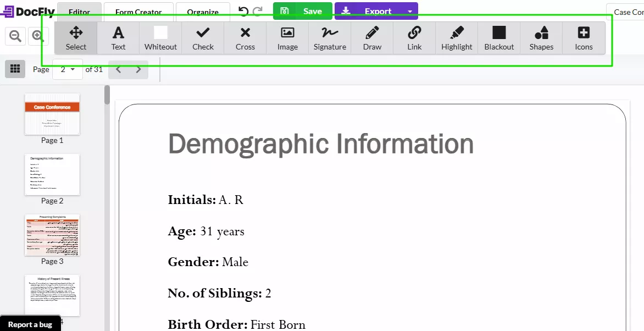The height and width of the screenshot is (331, 644).
Task: Expand the page number dropdown
Action: pos(68,69)
